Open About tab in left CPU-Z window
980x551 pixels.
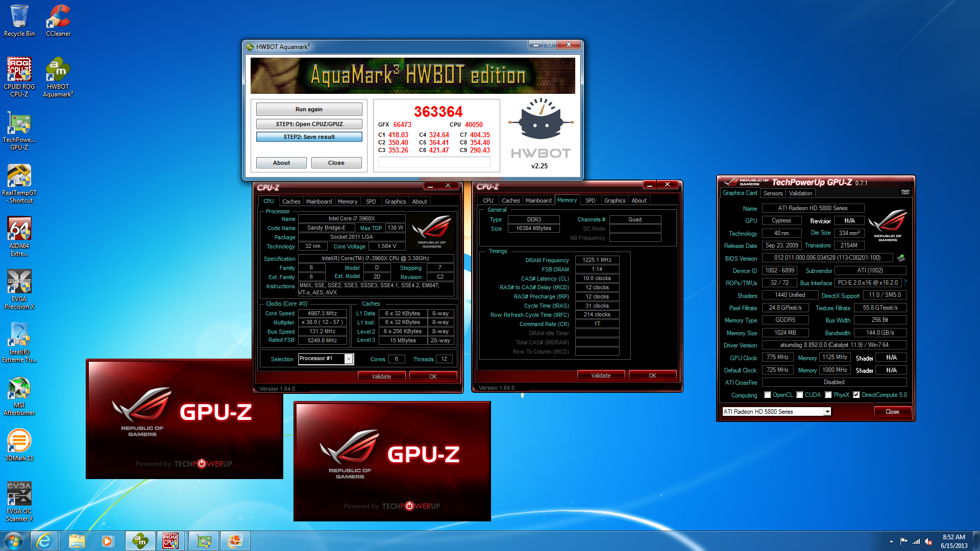[x=420, y=202]
